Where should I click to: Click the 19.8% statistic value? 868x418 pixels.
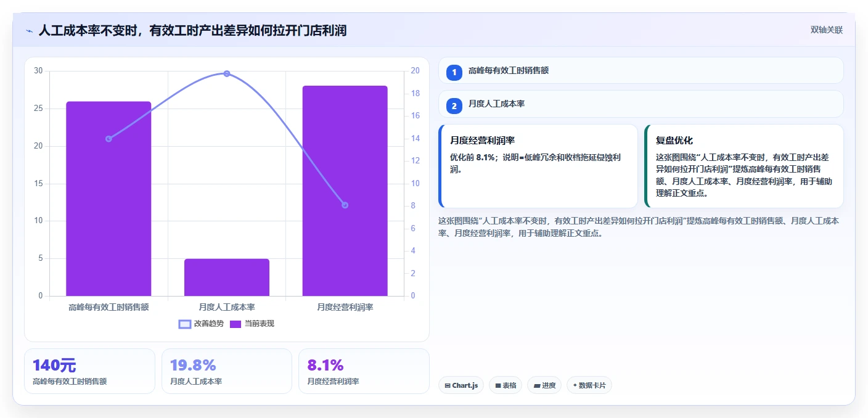[193, 365]
